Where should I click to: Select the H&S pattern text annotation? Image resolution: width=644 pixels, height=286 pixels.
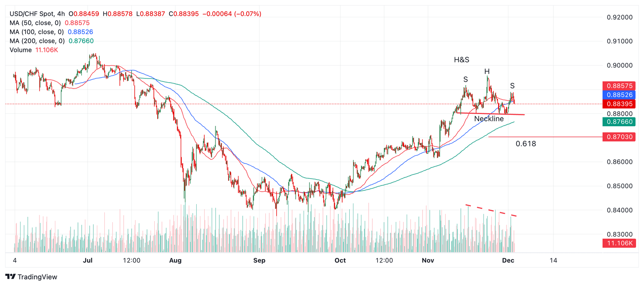(462, 60)
